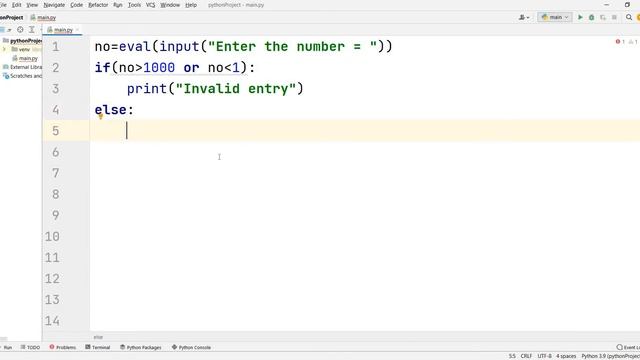Click the Python 3.9 interpreter selector
The image size is (640, 360).
point(610,356)
